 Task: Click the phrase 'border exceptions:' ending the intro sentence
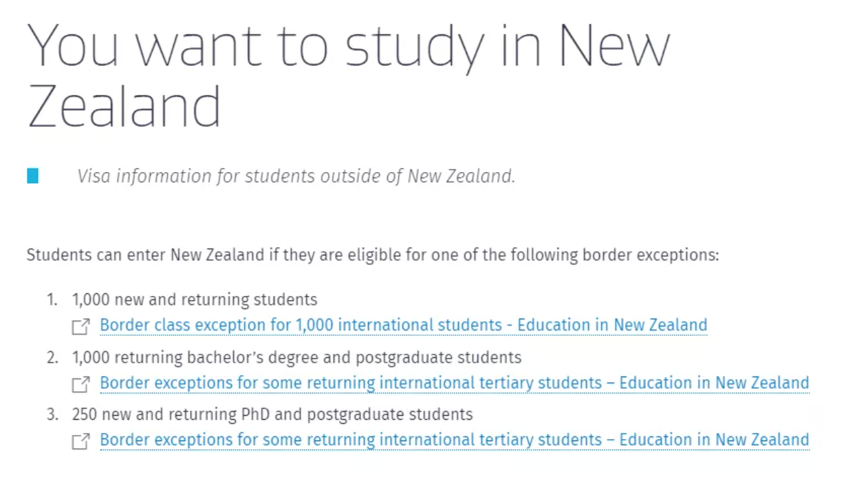[651, 255]
